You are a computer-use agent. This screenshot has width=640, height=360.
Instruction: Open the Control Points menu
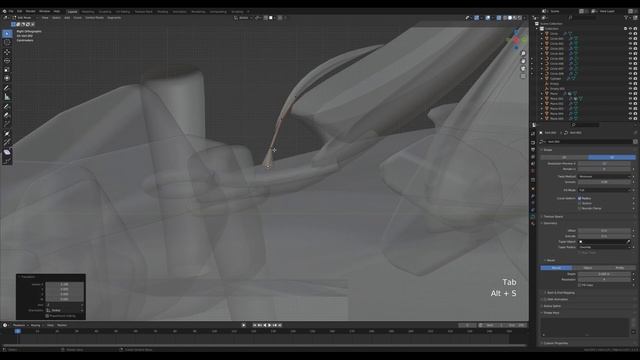pyautogui.click(x=94, y=18)
